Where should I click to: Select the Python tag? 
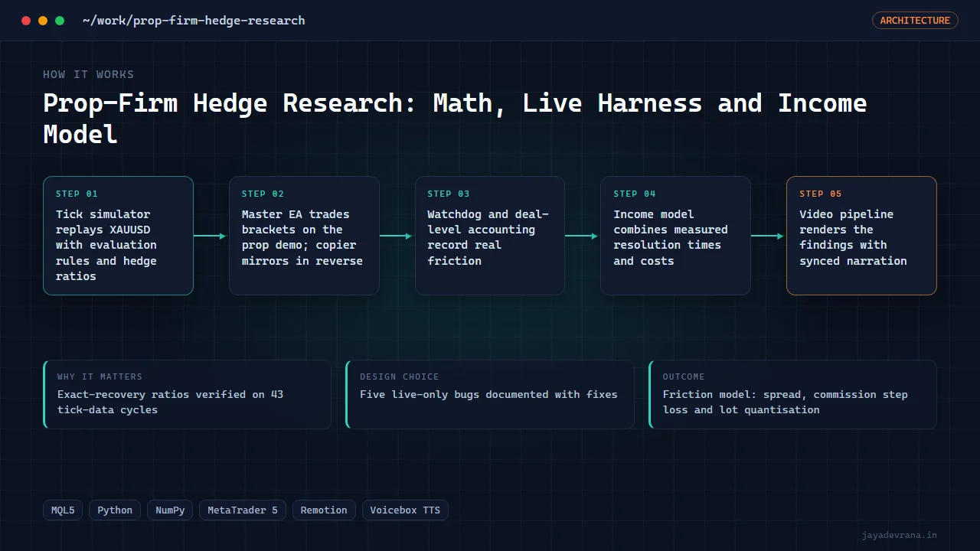click(x=115, y=510)
